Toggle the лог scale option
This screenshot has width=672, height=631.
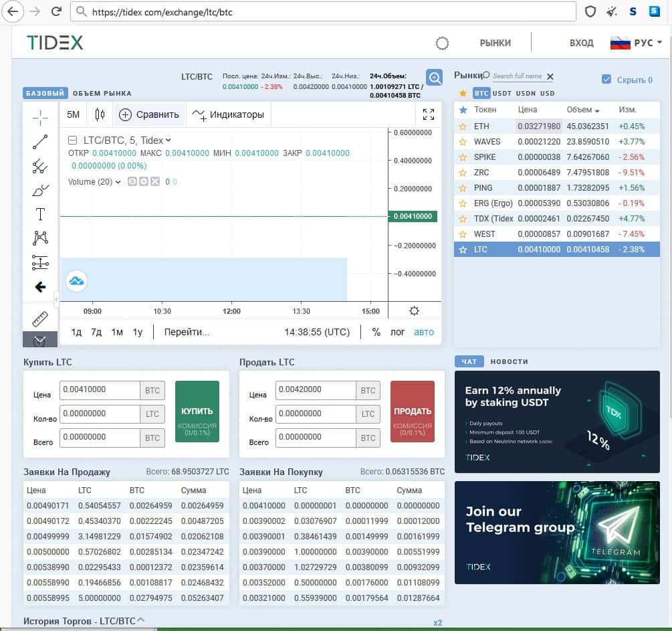(x=397, y=332)
